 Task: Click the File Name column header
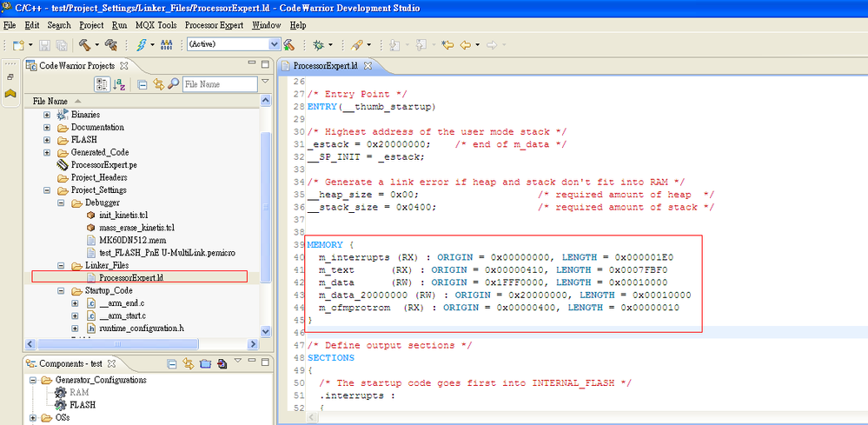tap(50, 102)
